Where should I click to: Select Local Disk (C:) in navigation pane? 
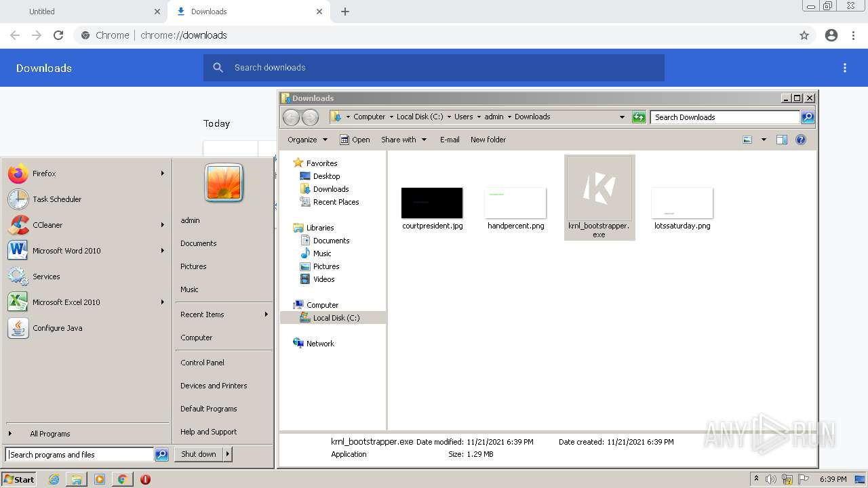pos(336,318)
